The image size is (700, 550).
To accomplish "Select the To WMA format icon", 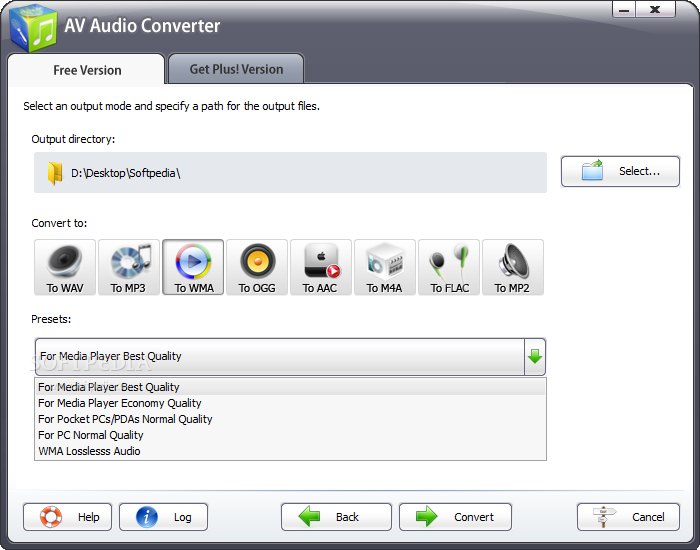I will tap(193, 267).
